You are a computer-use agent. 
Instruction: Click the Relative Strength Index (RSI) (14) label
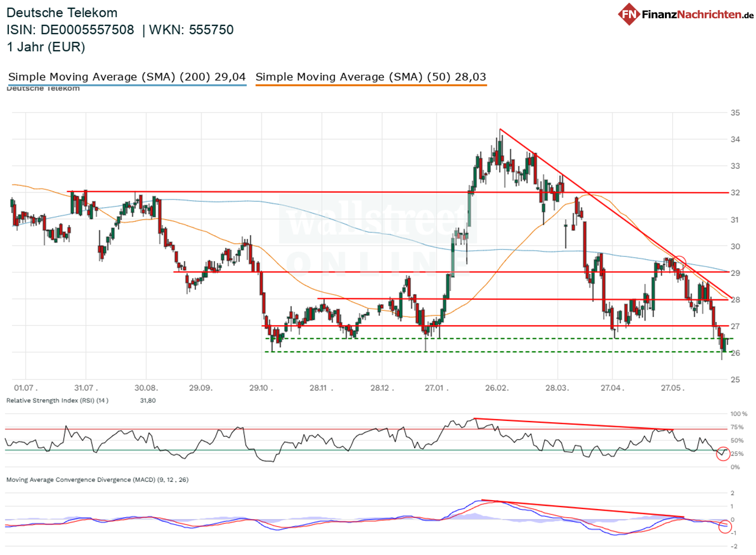(57, 401)
